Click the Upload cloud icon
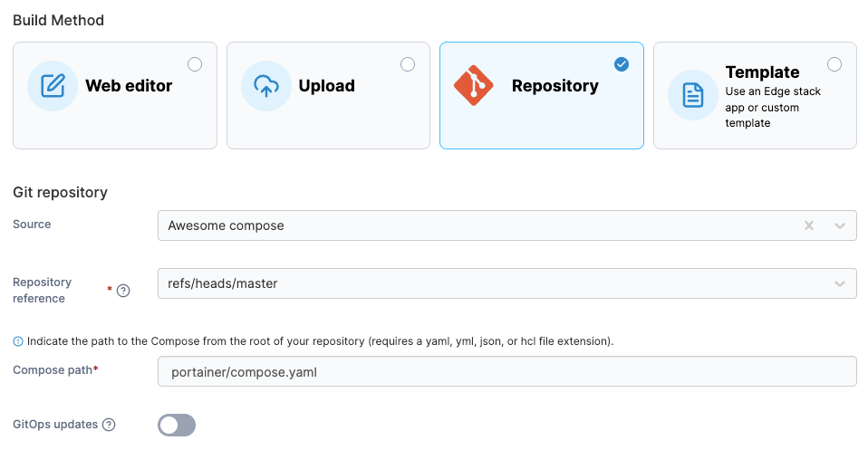The height and width of the screenshot is (450, 868). point(265,86)
